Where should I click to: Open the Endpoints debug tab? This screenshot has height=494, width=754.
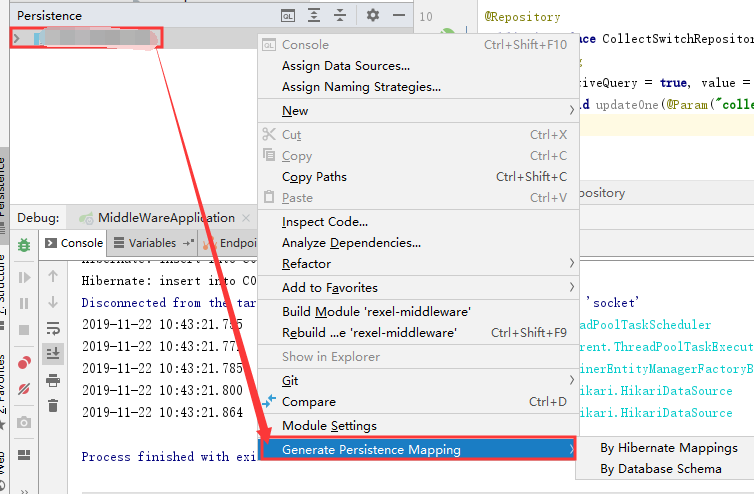(230, 243)
